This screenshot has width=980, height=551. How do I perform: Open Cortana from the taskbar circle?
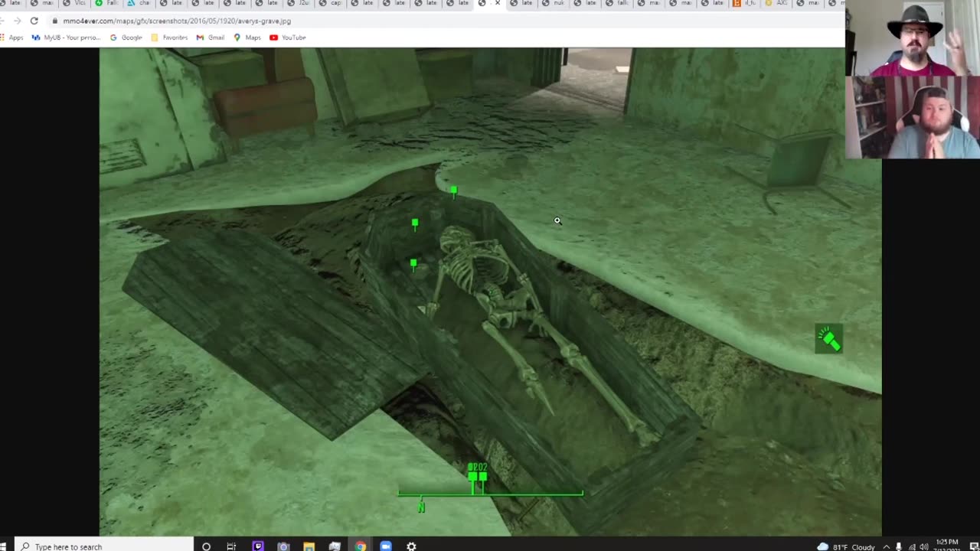pos(206,546)
